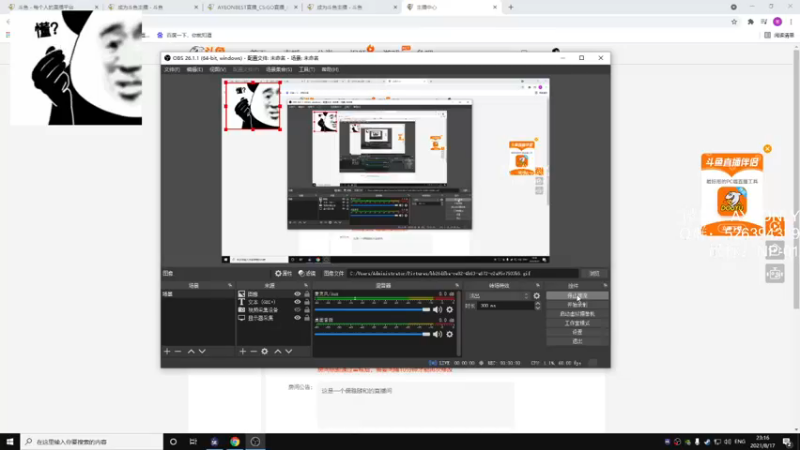Close Douyu live companion floating ad

767,149
